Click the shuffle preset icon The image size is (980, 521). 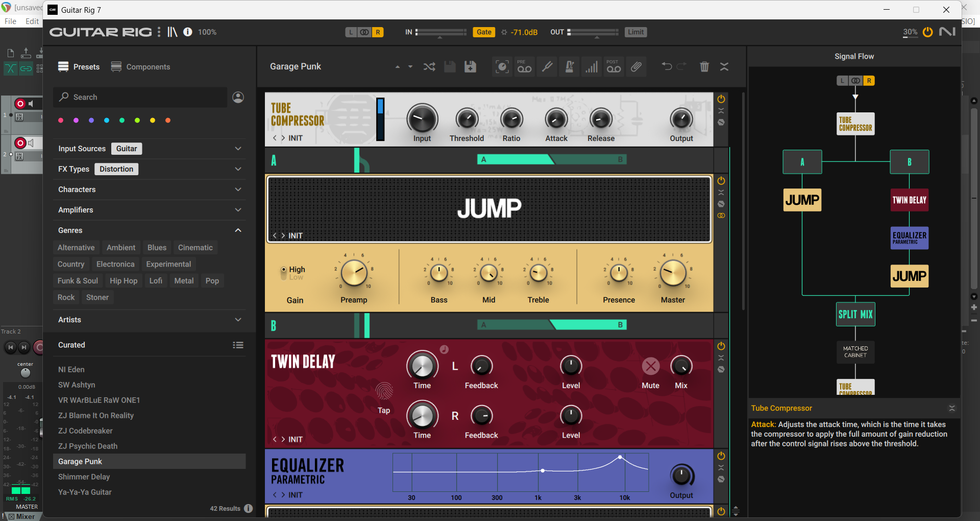[429, 67]
